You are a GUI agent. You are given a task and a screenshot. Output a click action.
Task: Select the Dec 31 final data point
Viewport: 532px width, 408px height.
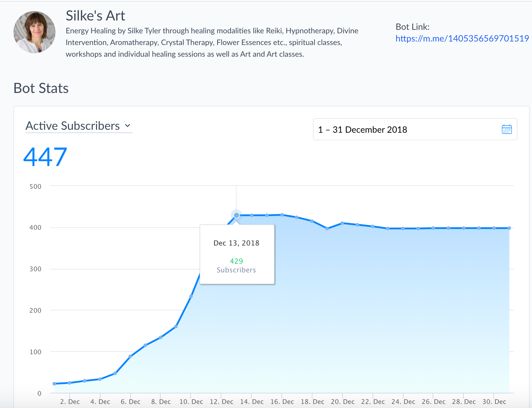coord(509,228)
